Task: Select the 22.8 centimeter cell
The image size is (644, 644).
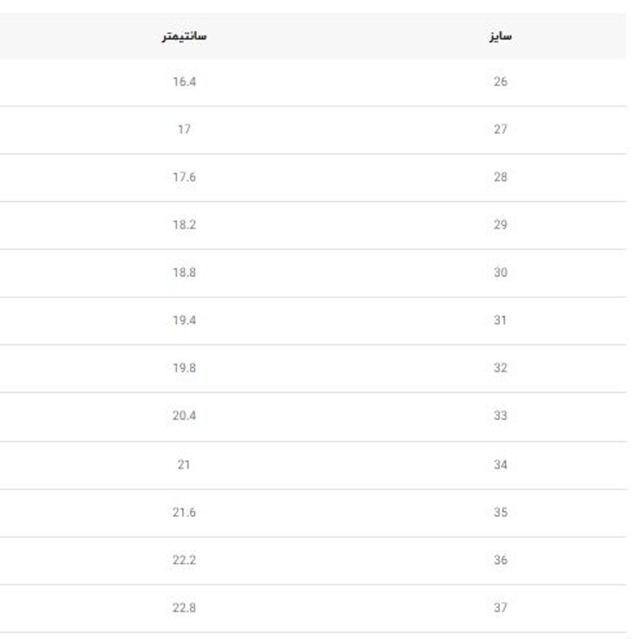Action: tap(184, 609)
